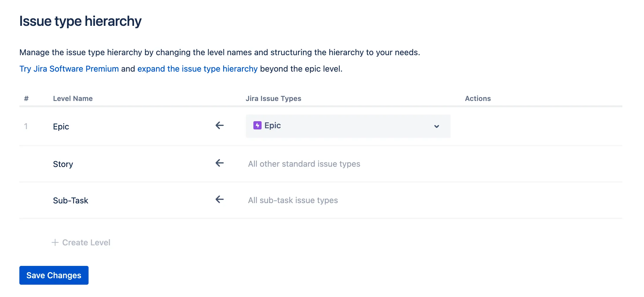The height and width of the screenshot is (297, 644).
Task: Click the Sub-Task level name field
Action: coord(70,200)
